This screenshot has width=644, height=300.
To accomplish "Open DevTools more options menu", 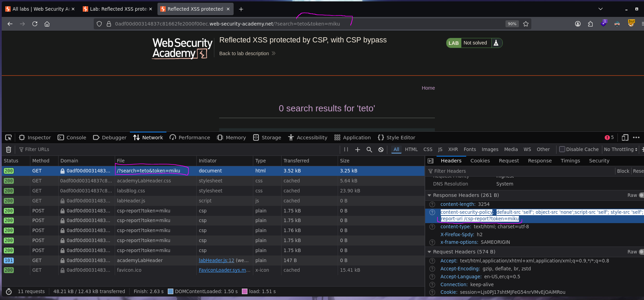I will (x=636, y=138).
